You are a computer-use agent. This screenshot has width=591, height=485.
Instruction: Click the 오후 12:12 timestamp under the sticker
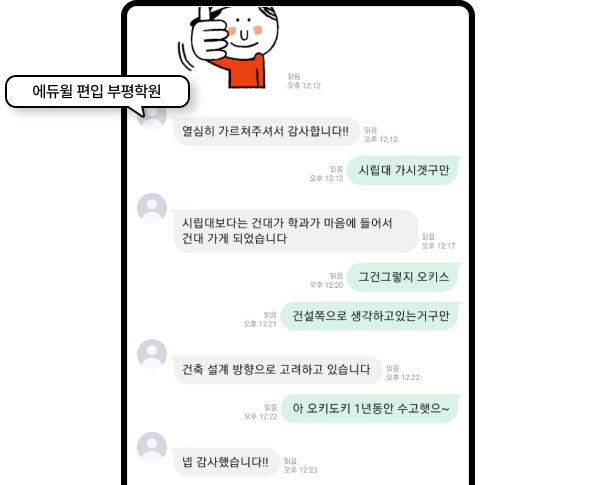[x=304, y=86]
